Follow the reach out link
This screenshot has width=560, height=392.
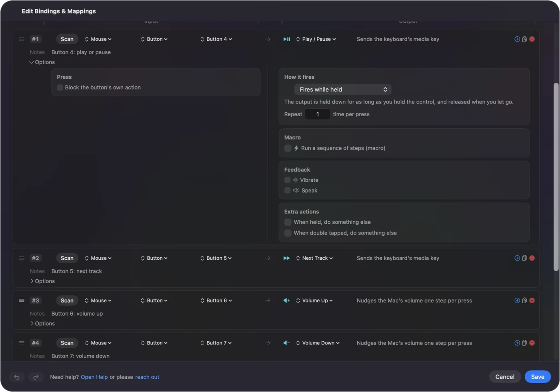(x=147, y=377)
